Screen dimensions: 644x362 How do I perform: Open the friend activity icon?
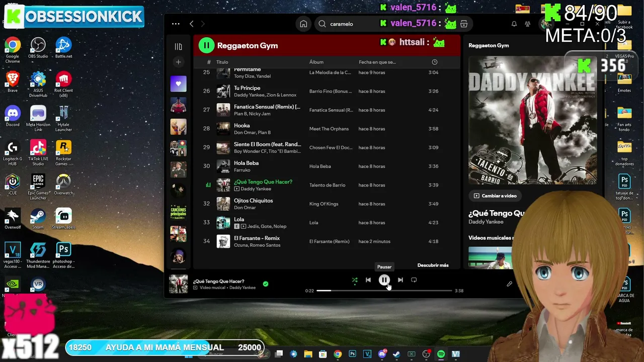click(527, 24)
